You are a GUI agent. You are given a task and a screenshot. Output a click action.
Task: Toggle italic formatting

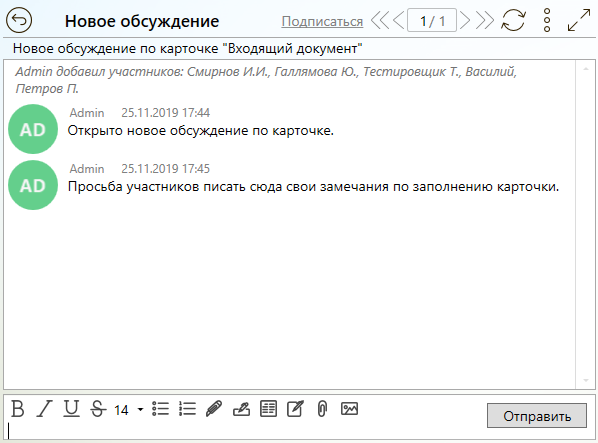pyautogui.click(x=44, y=409)
